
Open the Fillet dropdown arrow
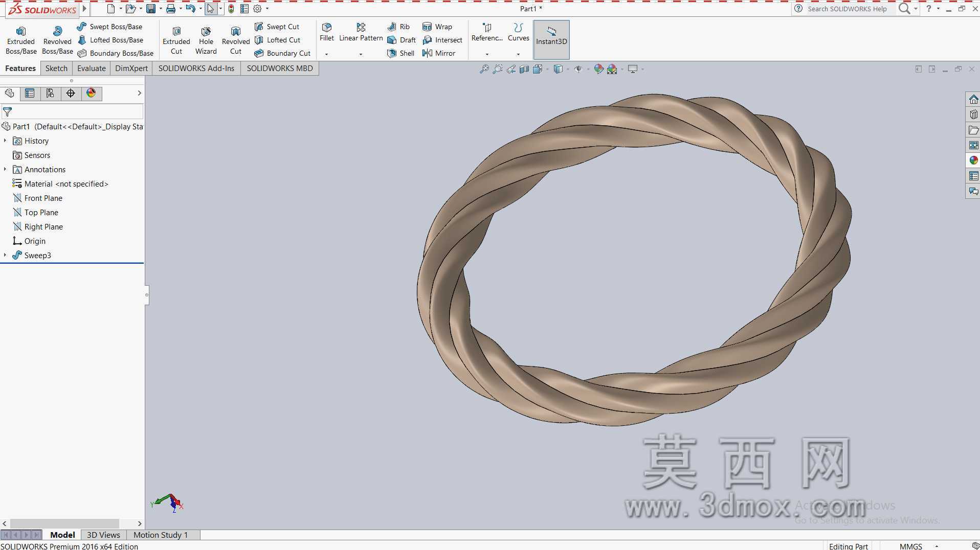click(326, 54)
